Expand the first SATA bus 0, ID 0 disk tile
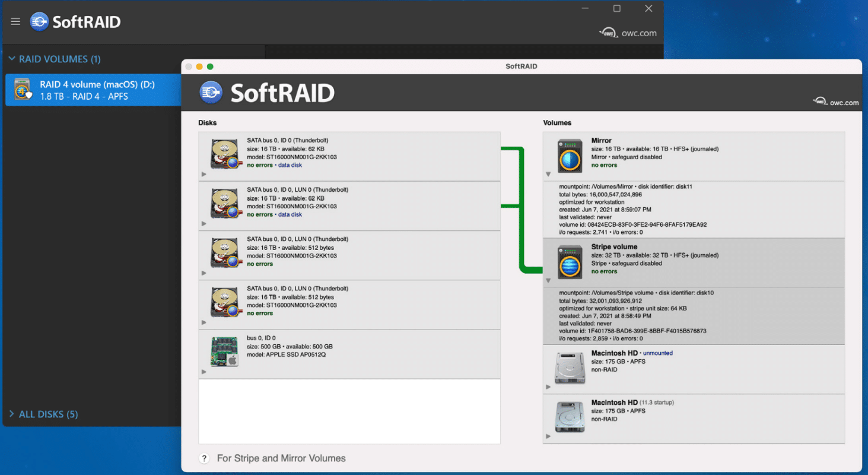 tap(204, 175)
